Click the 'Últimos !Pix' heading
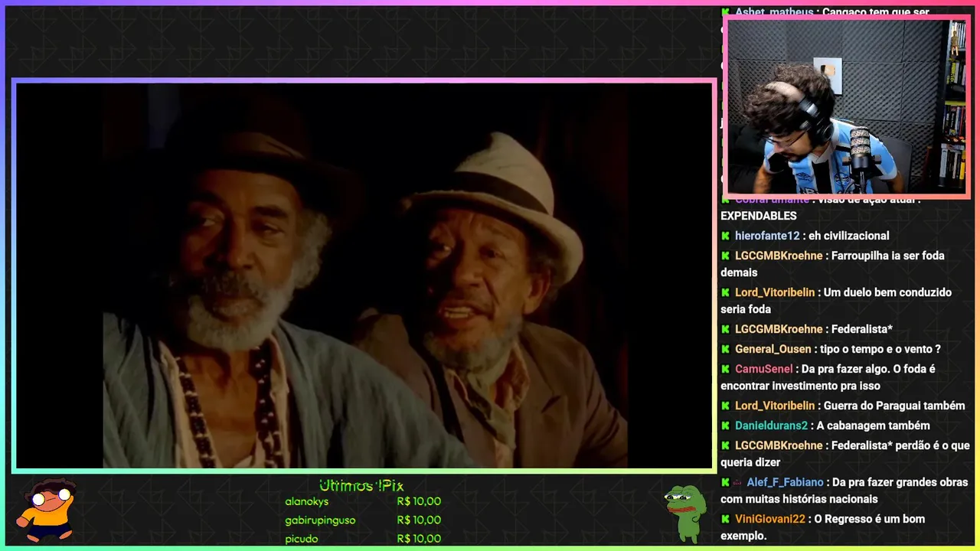This screenshot has width=980, height=551. pyautogui.click(x=361, y=486)
